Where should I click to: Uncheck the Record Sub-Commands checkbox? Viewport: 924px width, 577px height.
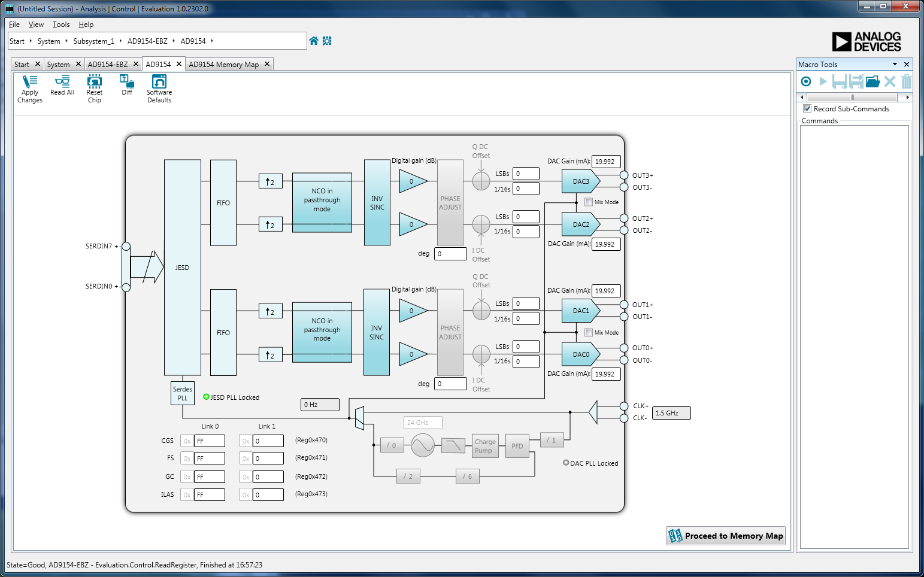807,109
